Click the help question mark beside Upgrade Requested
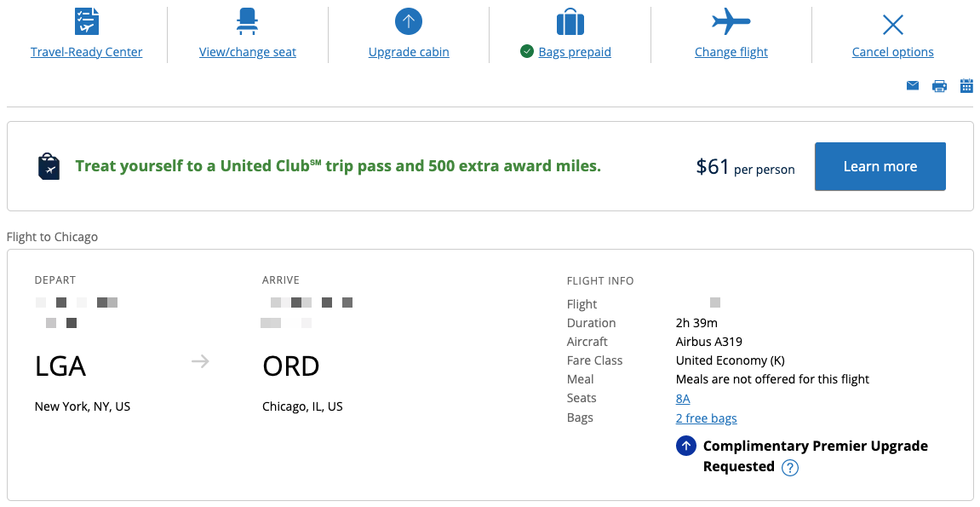The width and height of the screenshot is (980, 507). (790, 468)
